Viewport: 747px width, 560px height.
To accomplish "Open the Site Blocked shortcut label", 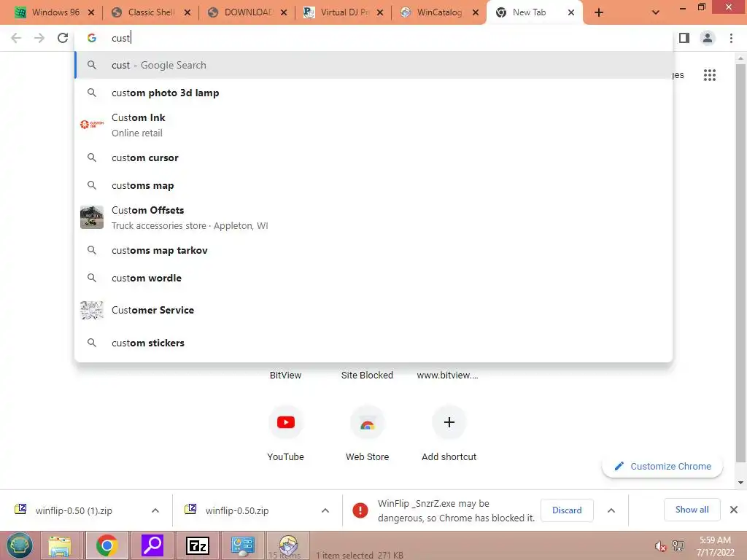I will [367, 376].
